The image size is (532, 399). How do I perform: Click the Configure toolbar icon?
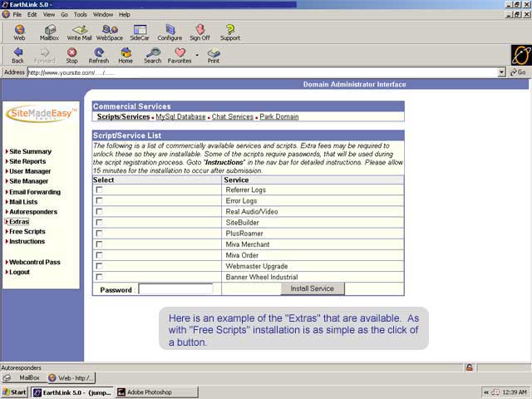coord(170,32)
